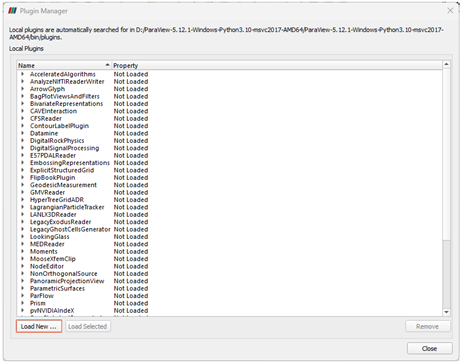Click the scrollbar up arrow
This screenshot has height=363, width=461.
pos(446,64)
